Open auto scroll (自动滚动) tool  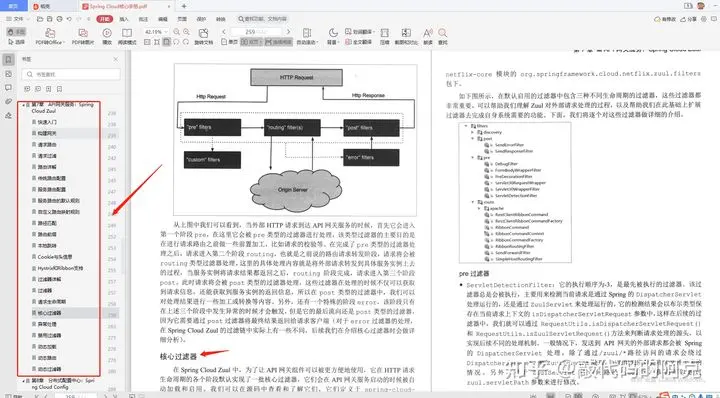click(x=307, y=36)
